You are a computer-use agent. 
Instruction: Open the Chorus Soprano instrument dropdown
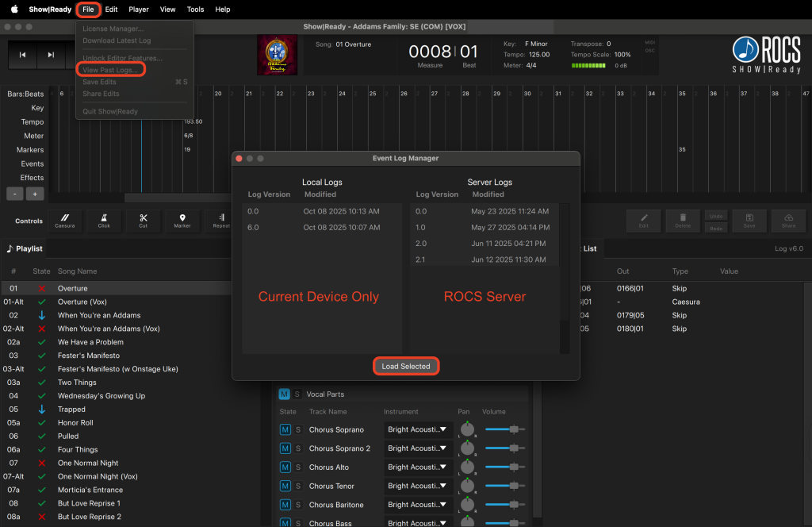418,429
